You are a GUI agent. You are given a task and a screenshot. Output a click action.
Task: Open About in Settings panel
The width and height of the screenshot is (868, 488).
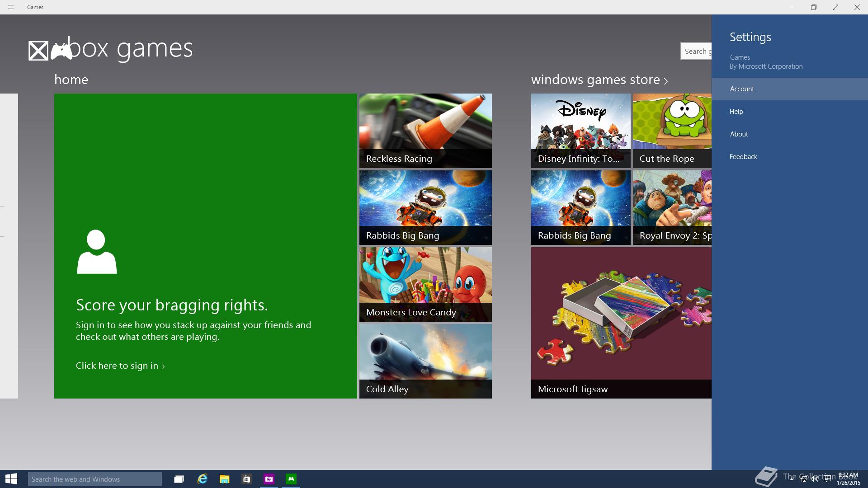739,134
